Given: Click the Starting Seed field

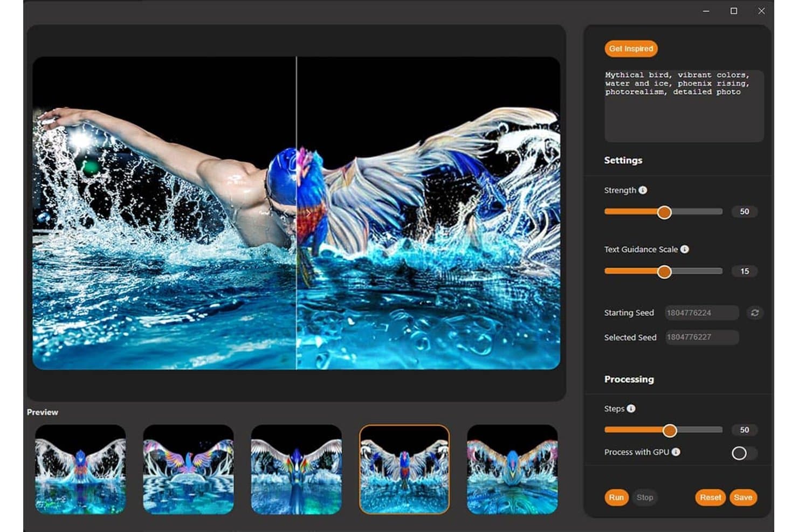Looking at the screenshot, I should tap(701, 313).
